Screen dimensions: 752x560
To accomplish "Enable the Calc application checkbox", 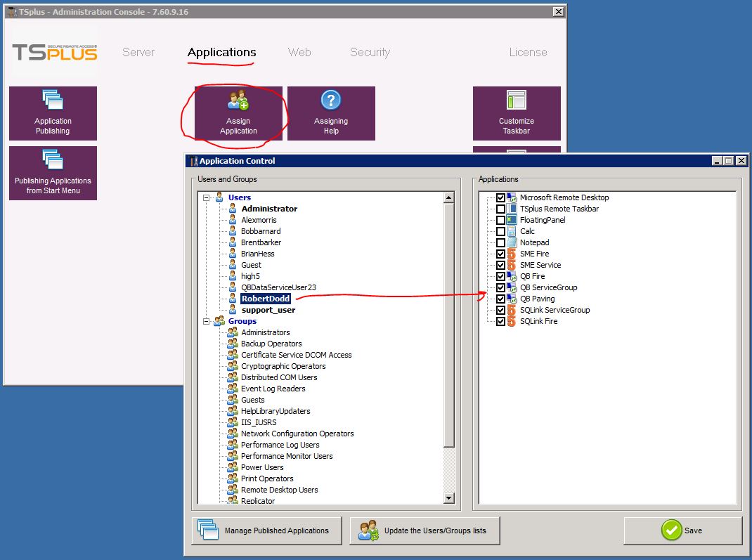I will coord(500,231).
